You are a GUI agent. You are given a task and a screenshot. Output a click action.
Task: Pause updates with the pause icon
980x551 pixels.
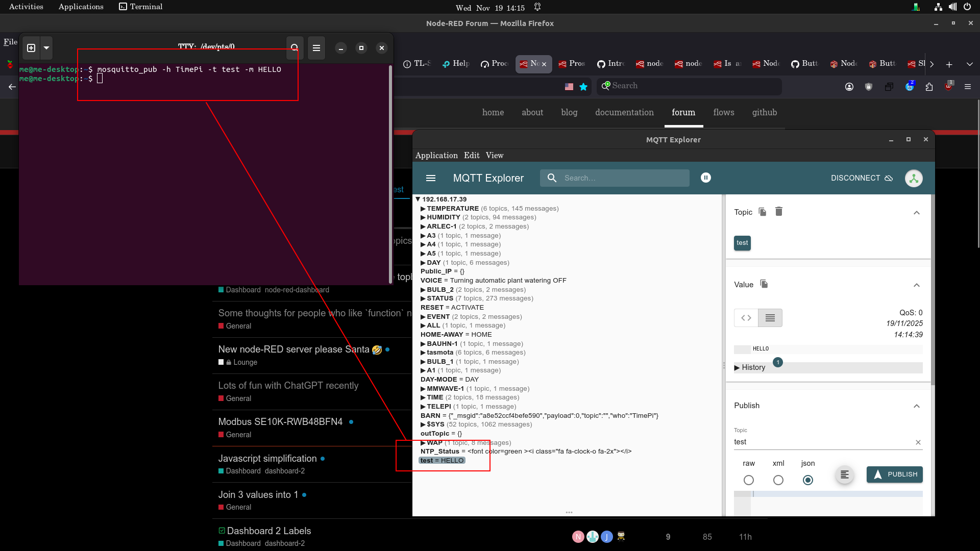click(x=705, y=178)
